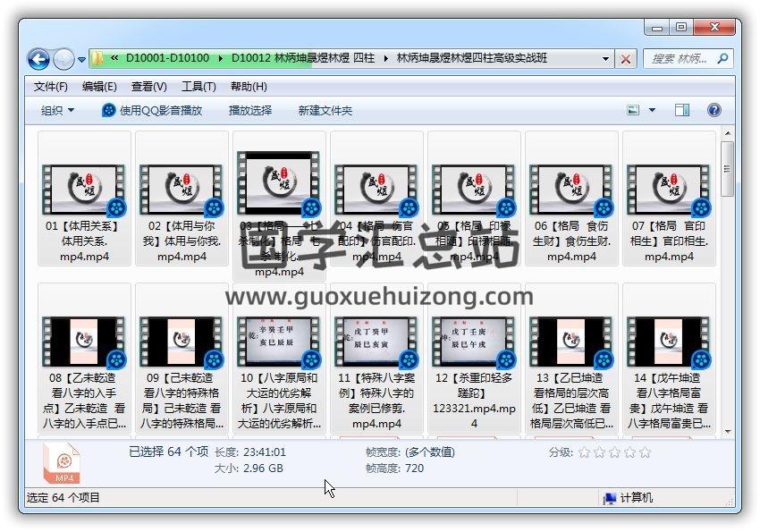Screen dimensions: 760x532
Task: Select video icon 14 戊午坤造
Action: pos(668,342)
